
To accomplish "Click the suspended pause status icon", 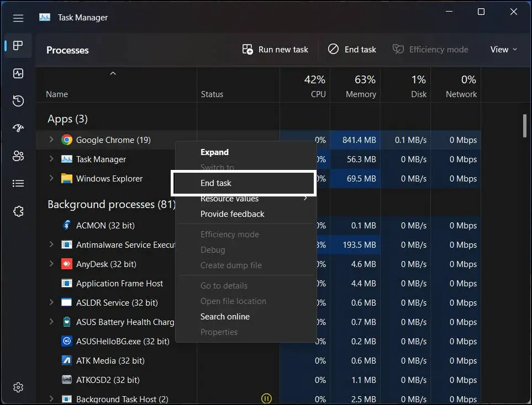I will coord(266,398).
